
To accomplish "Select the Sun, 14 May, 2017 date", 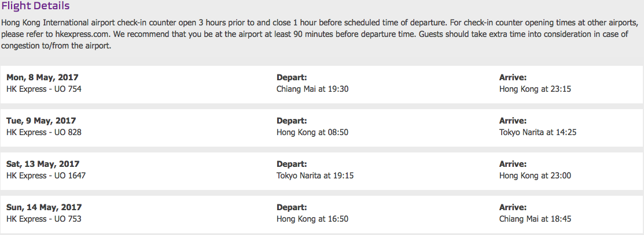I will pos(44,207).
